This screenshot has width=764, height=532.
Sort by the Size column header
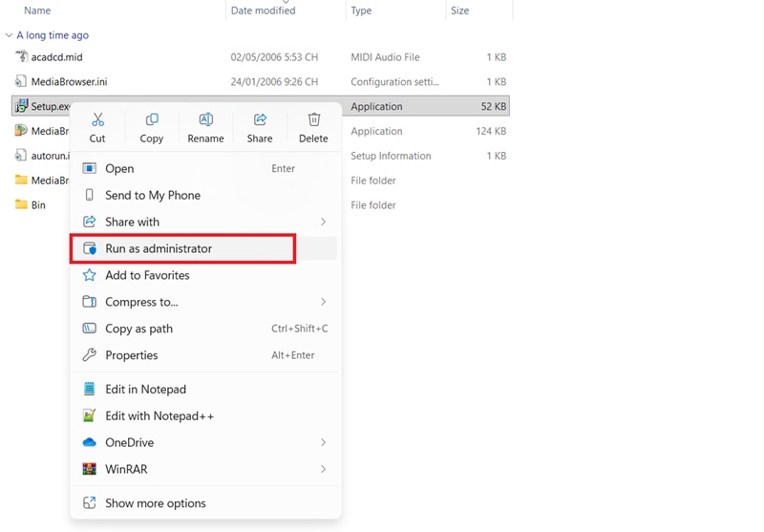[x=460, y=11]
